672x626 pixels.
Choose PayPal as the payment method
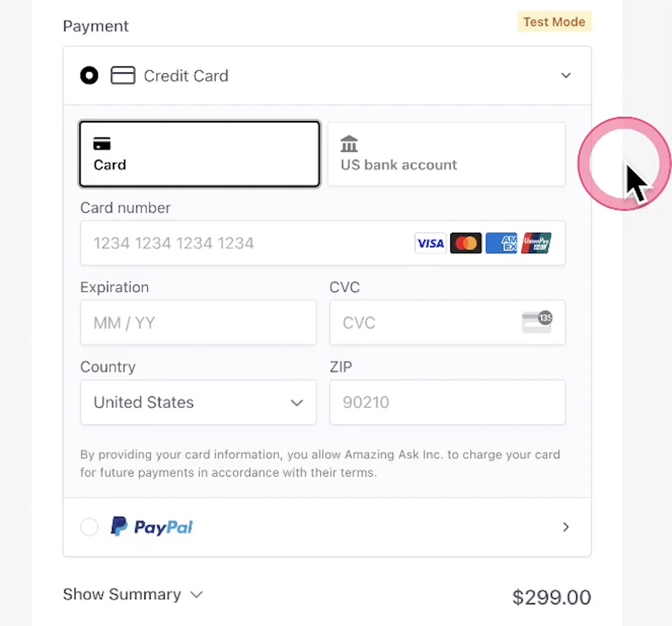89,527
